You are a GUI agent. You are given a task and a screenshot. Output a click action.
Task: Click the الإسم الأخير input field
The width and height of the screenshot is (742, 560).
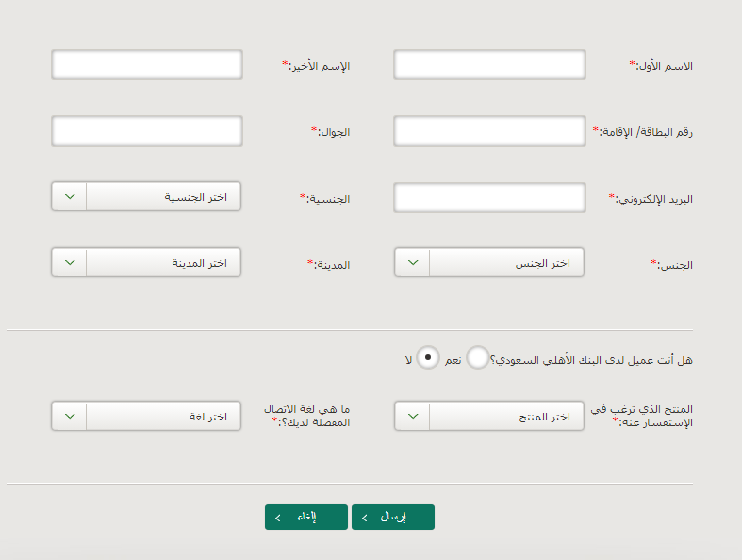147,64
